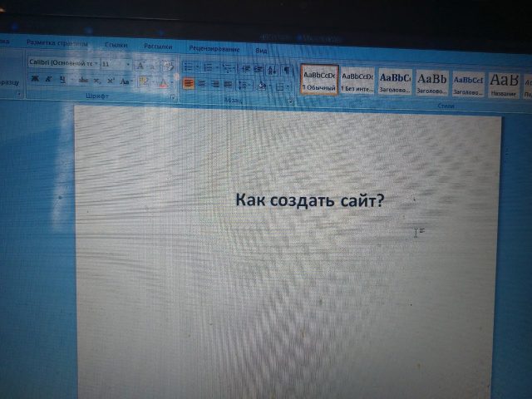Switch to the Рецензирование tab
The height and width of the screenshot is (399, 532).
click(x=214, y=48)
